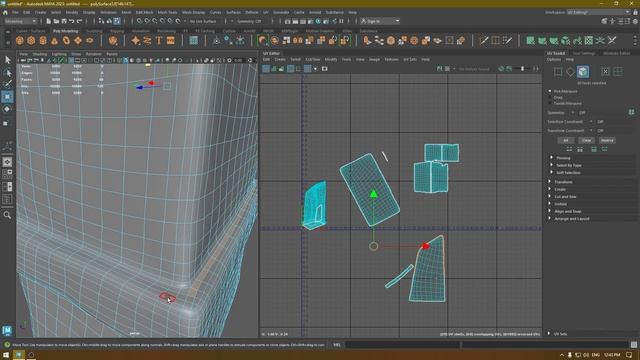Click the MEL command line input field

(x=402, y=345)
